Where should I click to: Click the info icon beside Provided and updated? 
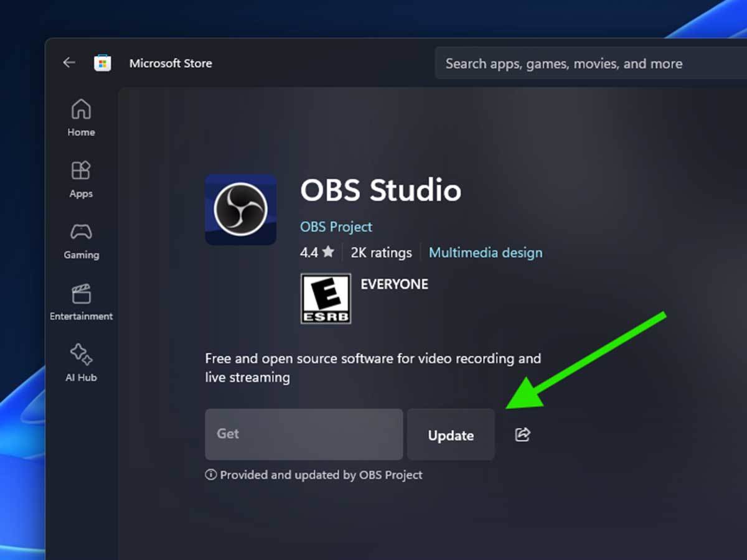(x=211, y=475)
